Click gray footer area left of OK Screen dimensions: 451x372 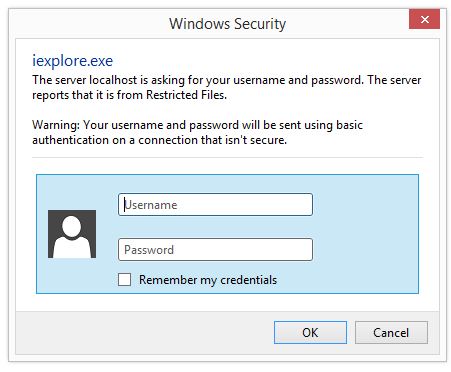click(145, 332)
